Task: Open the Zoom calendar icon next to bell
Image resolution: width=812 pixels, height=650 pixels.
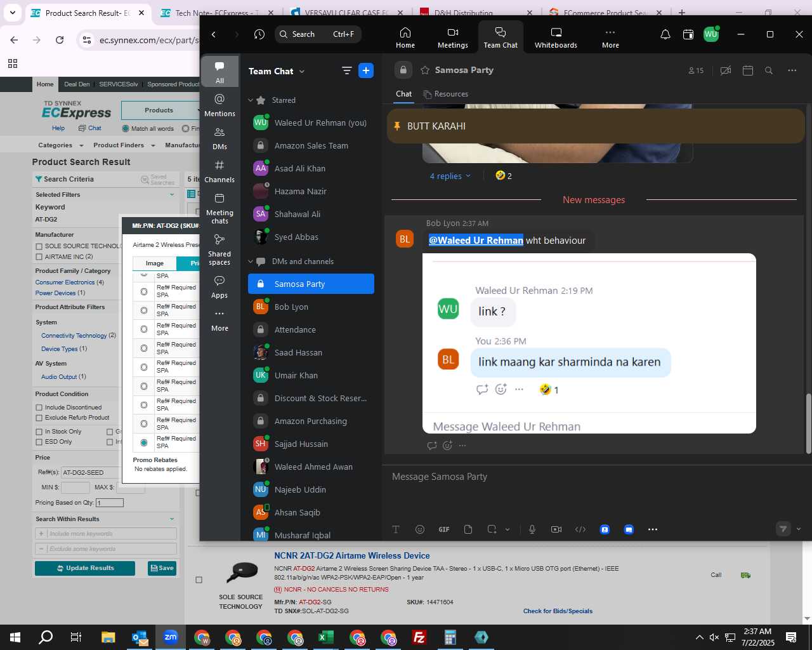Action: (688, 34)
